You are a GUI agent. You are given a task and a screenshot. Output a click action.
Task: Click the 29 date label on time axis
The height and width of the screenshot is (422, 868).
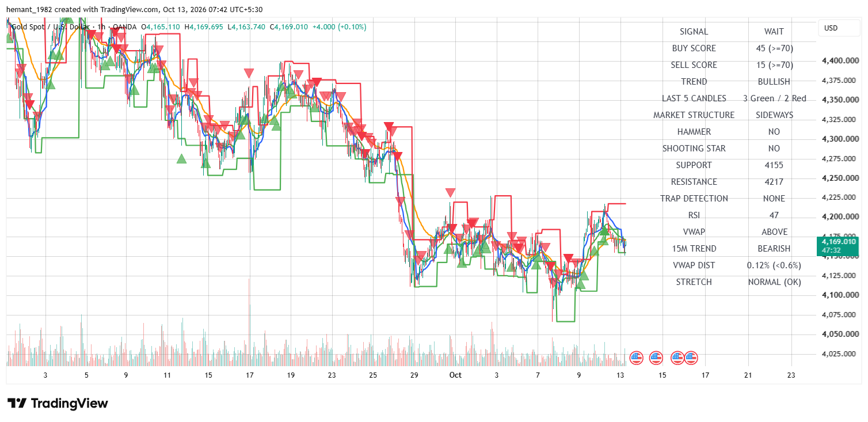pos(414,375)
